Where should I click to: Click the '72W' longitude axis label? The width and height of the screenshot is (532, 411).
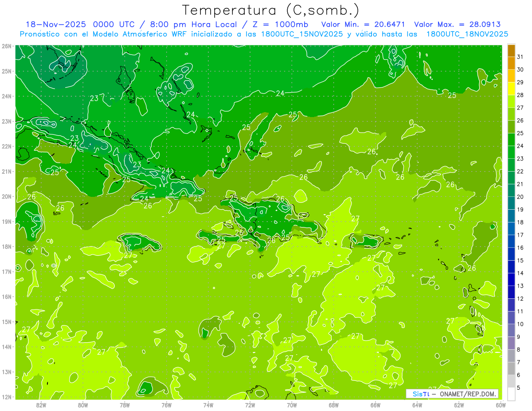pos(250,405)
